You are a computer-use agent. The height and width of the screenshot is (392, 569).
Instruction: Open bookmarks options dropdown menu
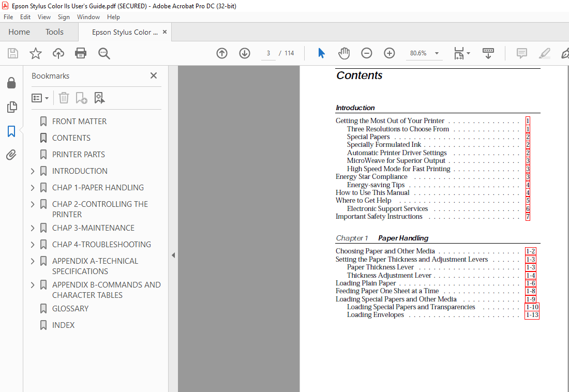[x=40, y=98]
